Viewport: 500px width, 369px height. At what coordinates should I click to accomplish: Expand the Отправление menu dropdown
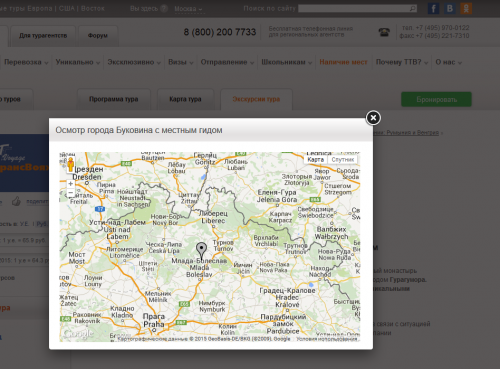[x=227, y=62]
